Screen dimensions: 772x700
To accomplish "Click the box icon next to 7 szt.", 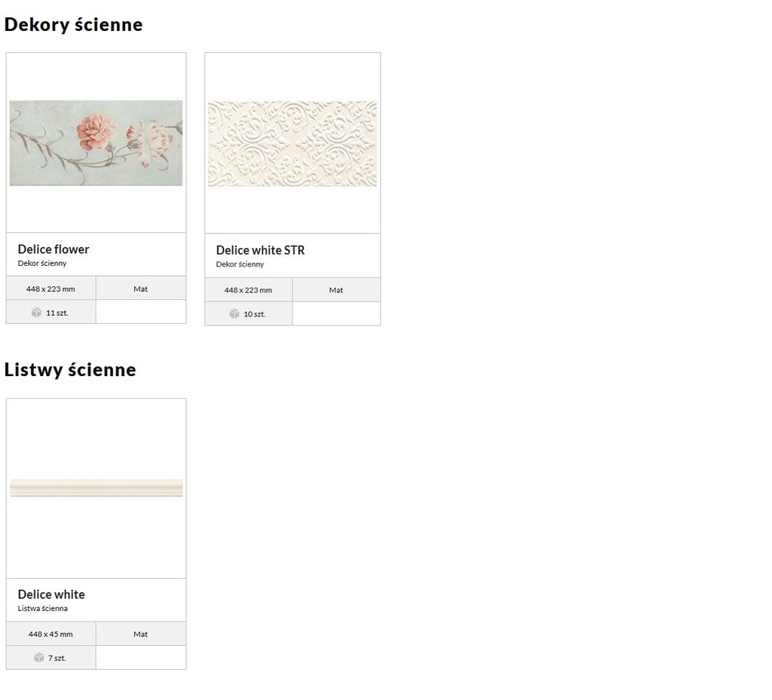I will [39, 658].
